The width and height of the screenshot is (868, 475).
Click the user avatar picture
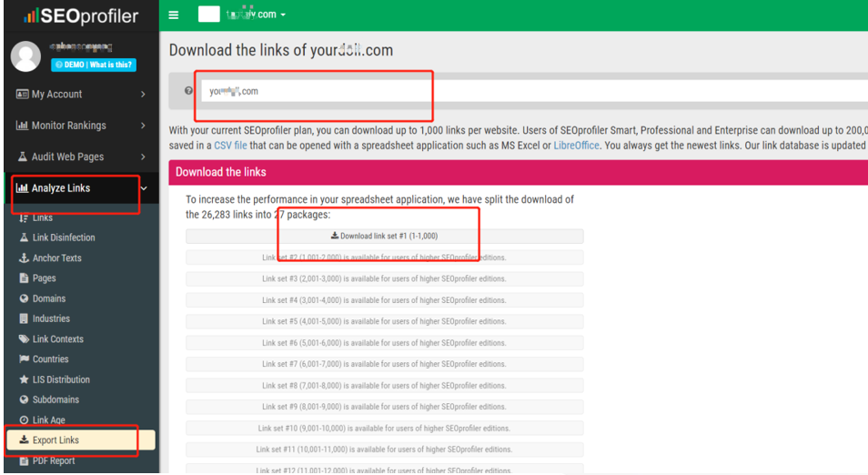click(x=26, y=56)
